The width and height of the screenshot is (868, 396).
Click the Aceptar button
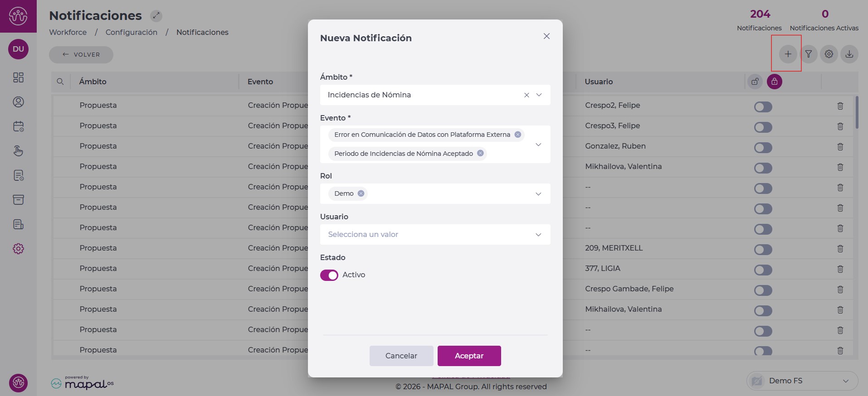[469, 356]
